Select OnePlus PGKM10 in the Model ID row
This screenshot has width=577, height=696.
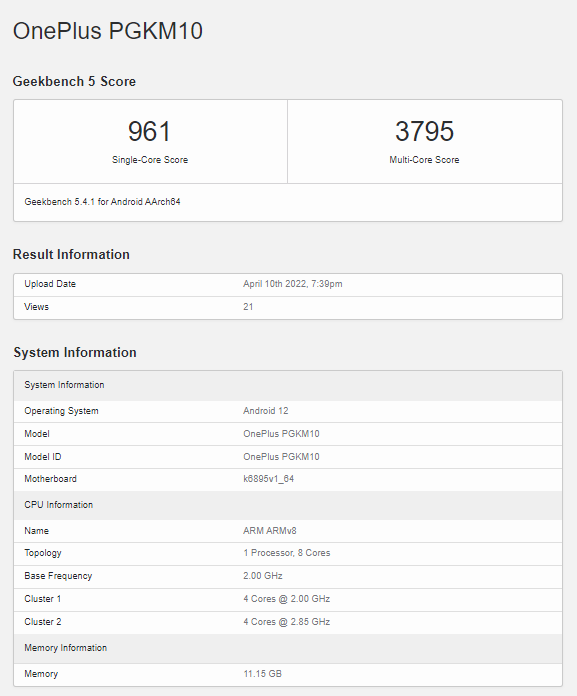tap(281, 457)
